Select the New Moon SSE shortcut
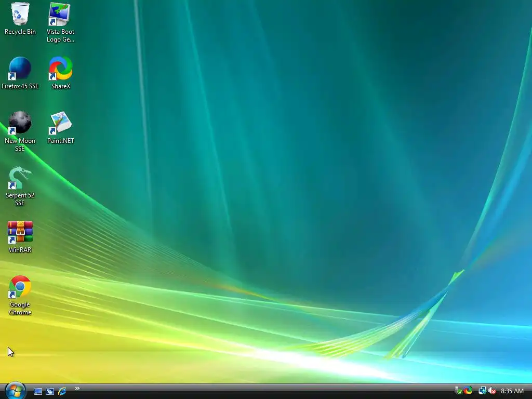 tap(20, 131)
